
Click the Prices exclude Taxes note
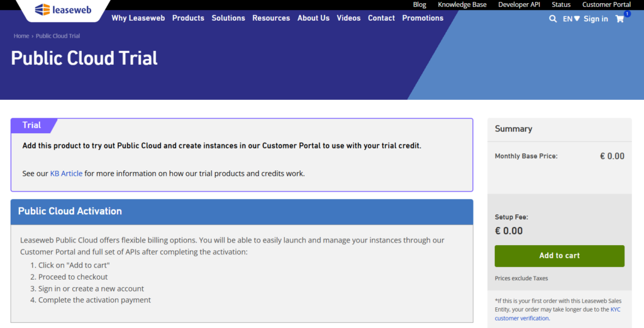[x=521, y=278]
